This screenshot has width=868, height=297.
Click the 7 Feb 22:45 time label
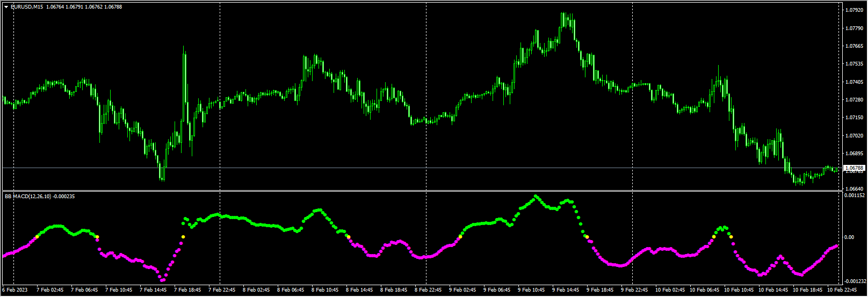(x=221, y=290)
